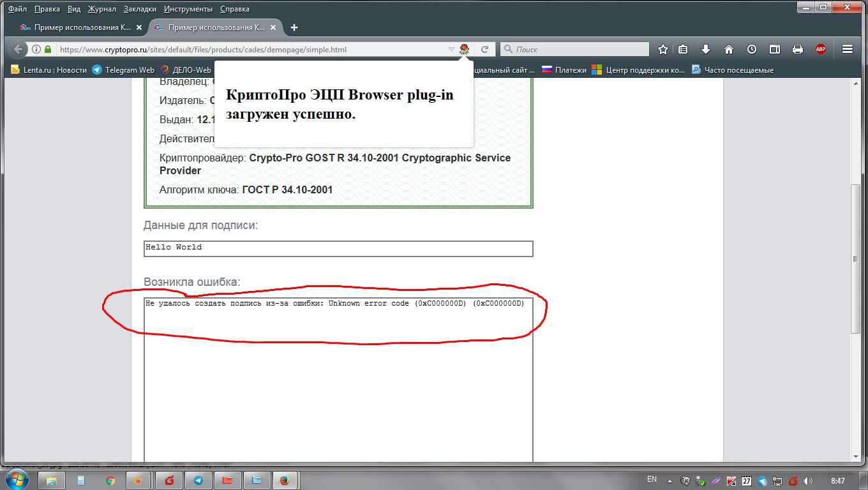Click the vertical page scrollbar thumb

(x=856, y=258)
